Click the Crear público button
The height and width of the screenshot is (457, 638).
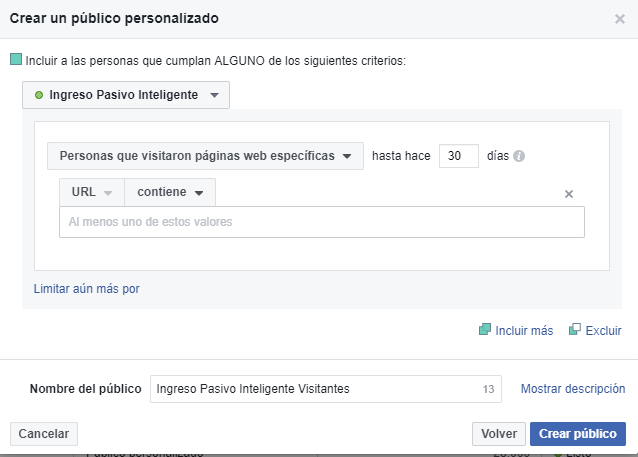(578, 434)
